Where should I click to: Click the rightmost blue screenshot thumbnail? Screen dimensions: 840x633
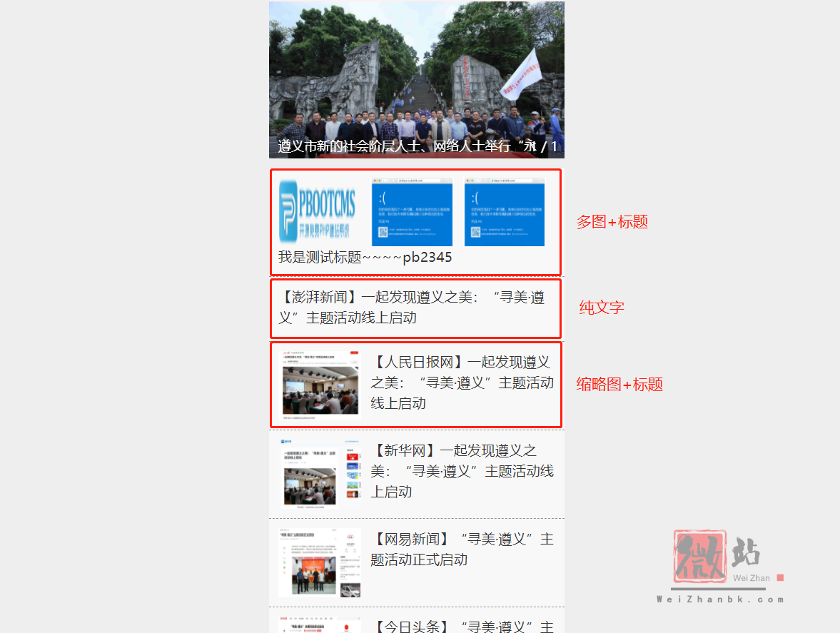point(505,209)
